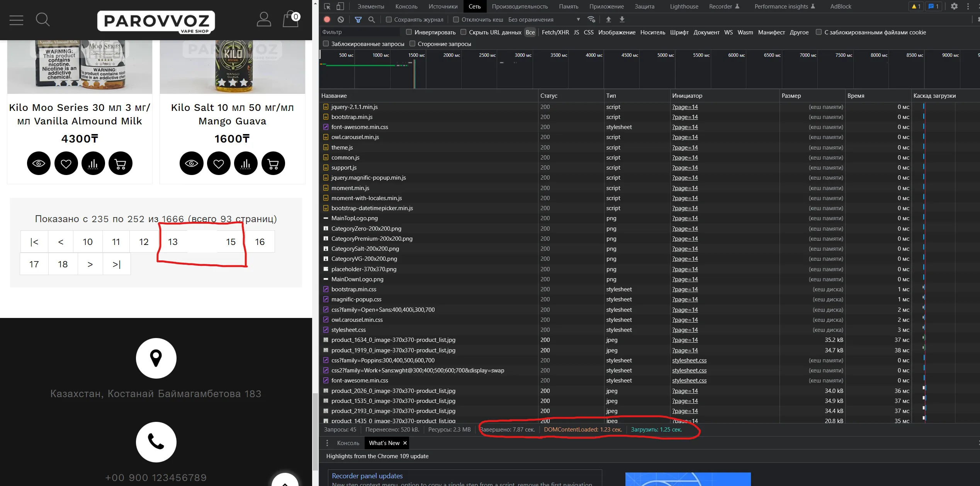980x486 pixels.
Task: Go to pagination page 16
Action: pos(260,242)
